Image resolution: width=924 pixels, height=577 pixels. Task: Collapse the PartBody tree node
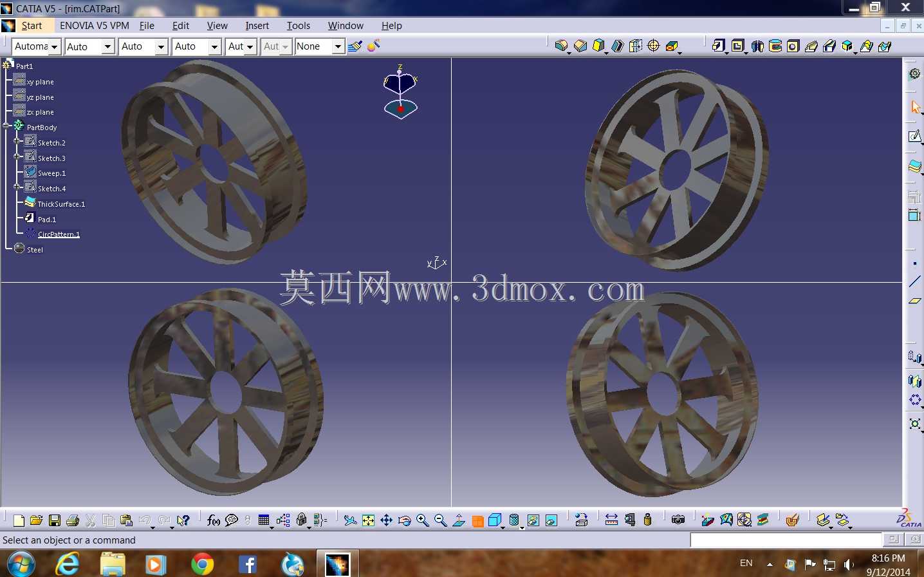6,126
